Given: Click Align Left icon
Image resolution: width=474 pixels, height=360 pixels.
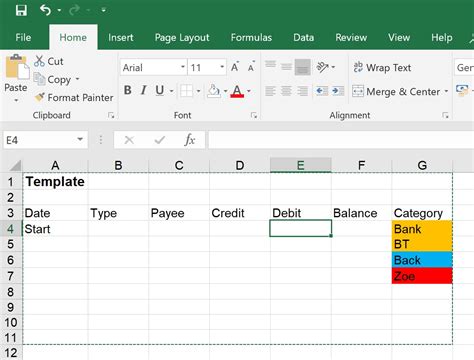Looking at the screenshot, I should coord(270,91).
